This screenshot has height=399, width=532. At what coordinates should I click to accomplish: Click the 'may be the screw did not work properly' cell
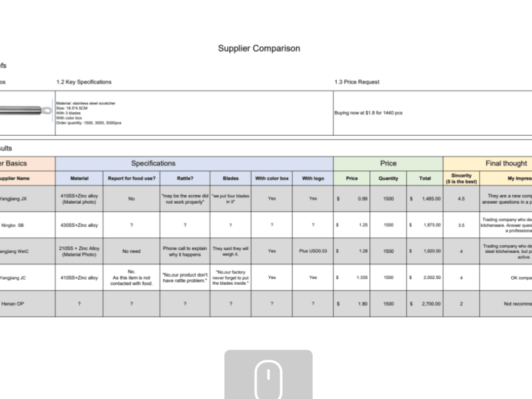[x=185, y=198]
